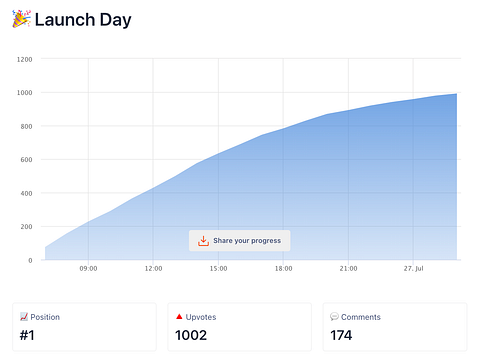Viewport: 480px width, 364px height.
Task: Click the 1200 y-axis label
Action: point(25,59)
